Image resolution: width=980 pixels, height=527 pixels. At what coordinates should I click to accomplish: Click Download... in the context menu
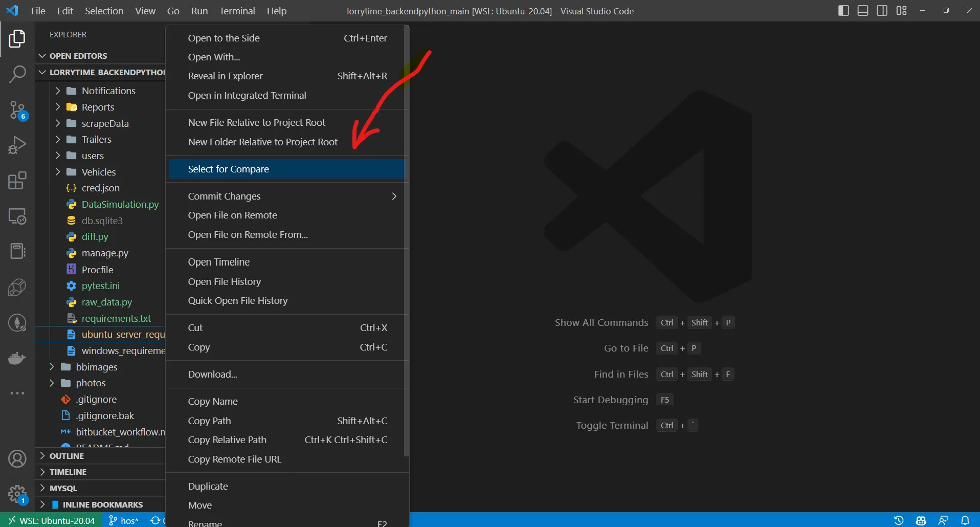pos(286,375)
